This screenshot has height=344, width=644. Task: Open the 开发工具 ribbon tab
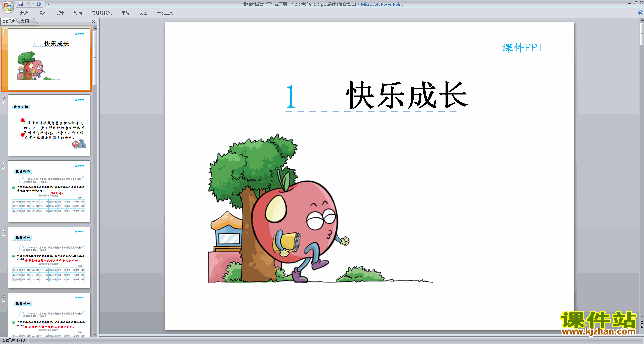click(x=165, y=13)
